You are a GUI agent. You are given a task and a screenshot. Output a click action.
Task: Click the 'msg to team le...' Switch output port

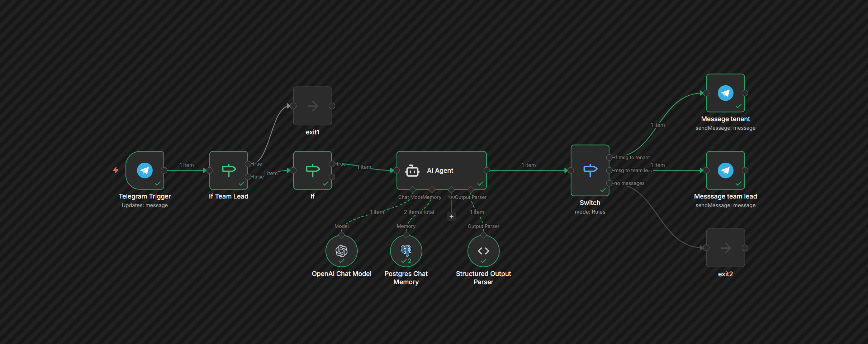(x=610, y=171)
